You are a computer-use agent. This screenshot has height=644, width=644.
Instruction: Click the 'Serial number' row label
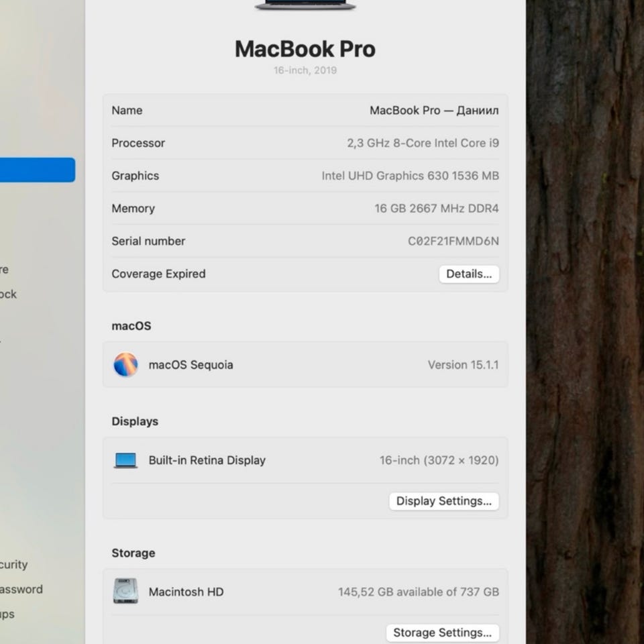pos(148,241)
